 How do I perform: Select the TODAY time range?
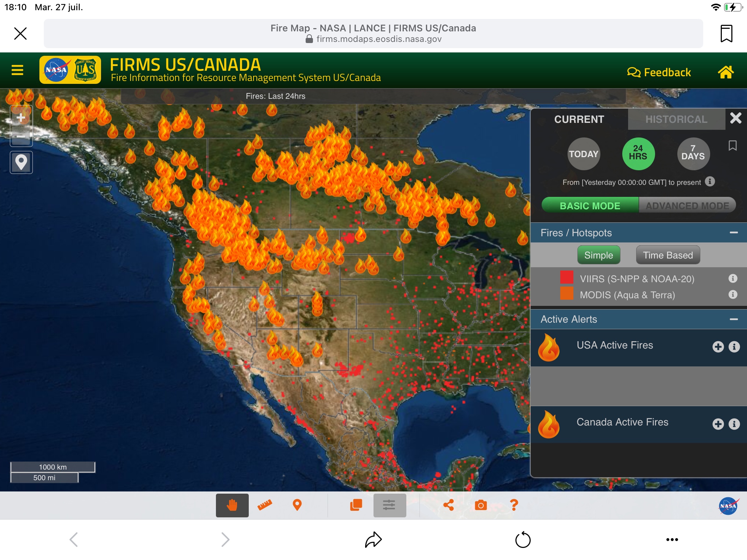(x=584, y=154)
